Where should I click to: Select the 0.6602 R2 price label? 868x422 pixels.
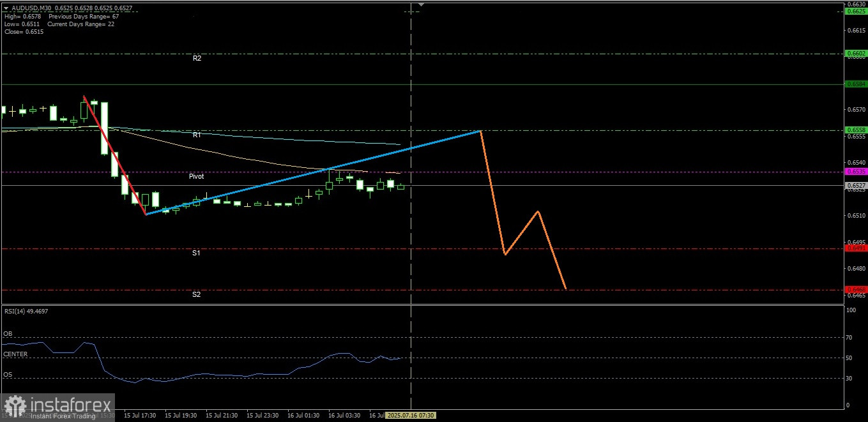coord(856,54)
